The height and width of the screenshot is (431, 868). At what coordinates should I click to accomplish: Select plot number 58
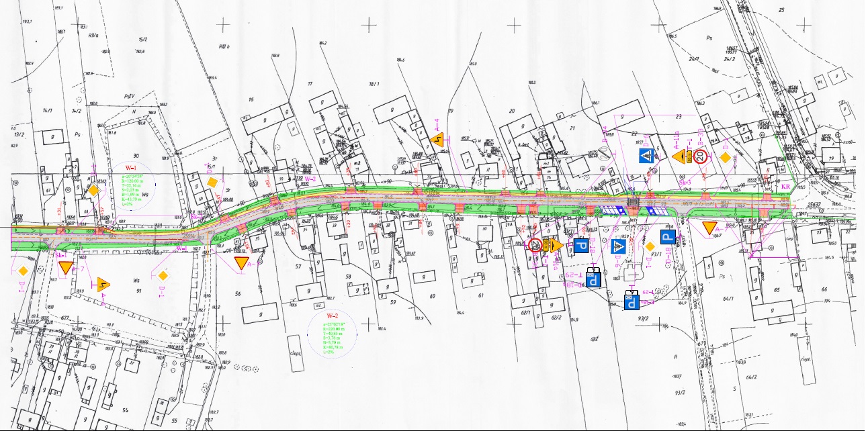click(348, 276)
